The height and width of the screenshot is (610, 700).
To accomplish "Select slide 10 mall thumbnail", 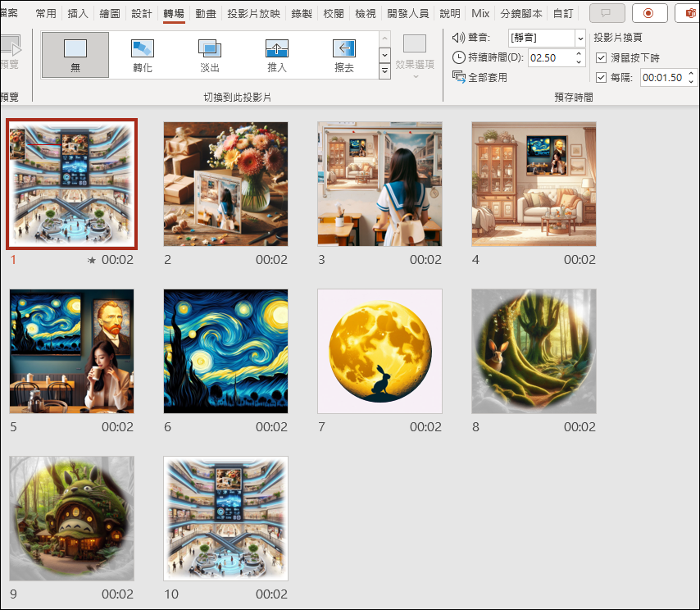I will point(226,518).
